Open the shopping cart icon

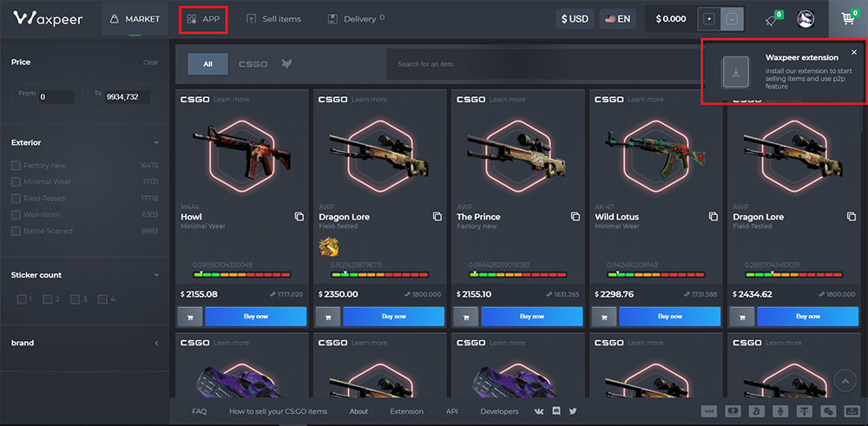click(848, 18)
